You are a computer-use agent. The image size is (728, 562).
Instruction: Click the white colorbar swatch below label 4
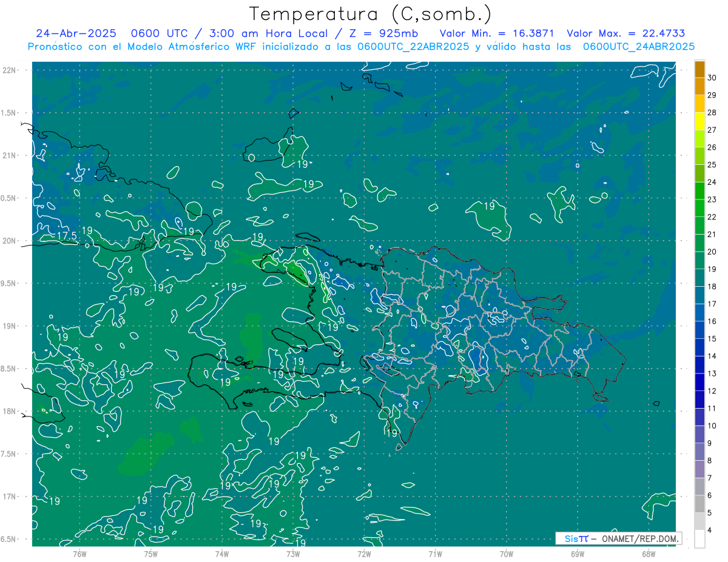[699, 539]
